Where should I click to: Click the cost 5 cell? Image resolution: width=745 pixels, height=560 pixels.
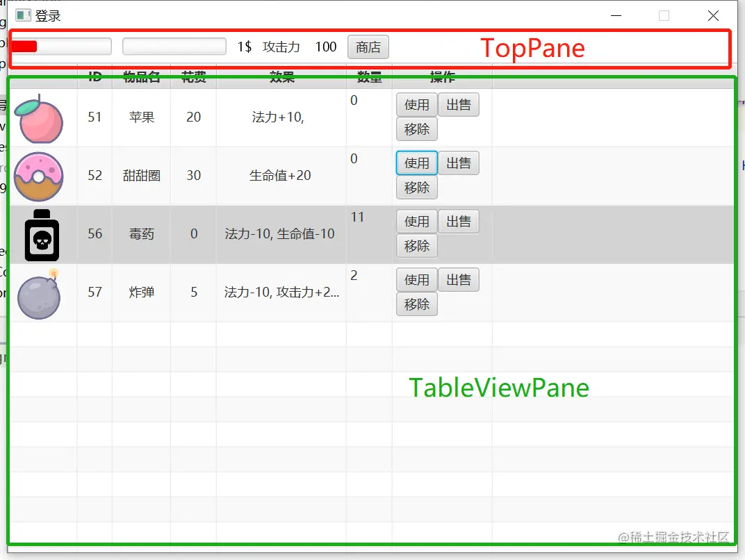pos(193,293)
